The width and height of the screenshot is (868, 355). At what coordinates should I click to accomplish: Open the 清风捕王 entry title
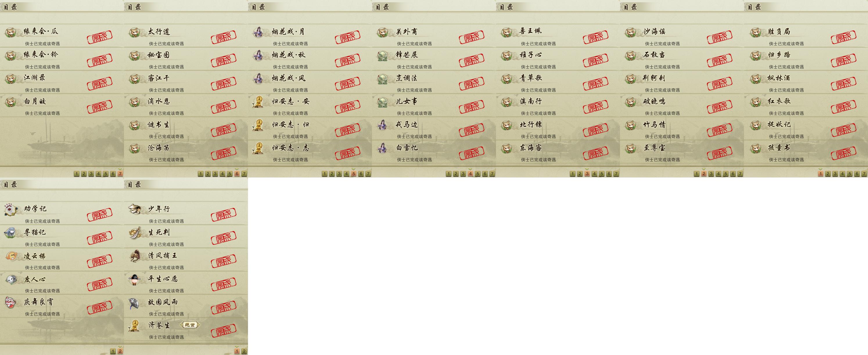pyautogui.click(x=163, y=256)
